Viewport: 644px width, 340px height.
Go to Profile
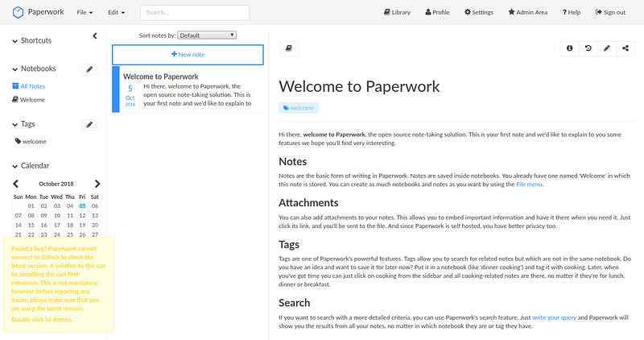tap(437, 12)
